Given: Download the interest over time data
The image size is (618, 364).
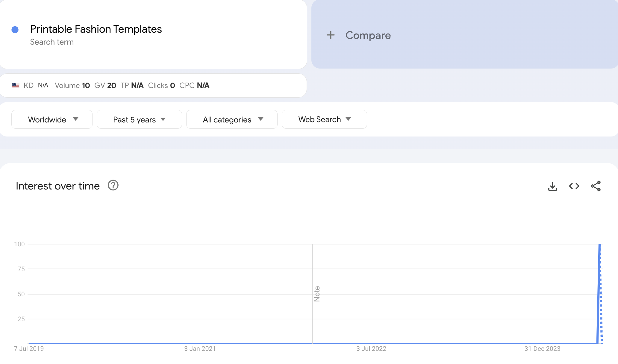Looking at the screenshot, I should [552, 186].
